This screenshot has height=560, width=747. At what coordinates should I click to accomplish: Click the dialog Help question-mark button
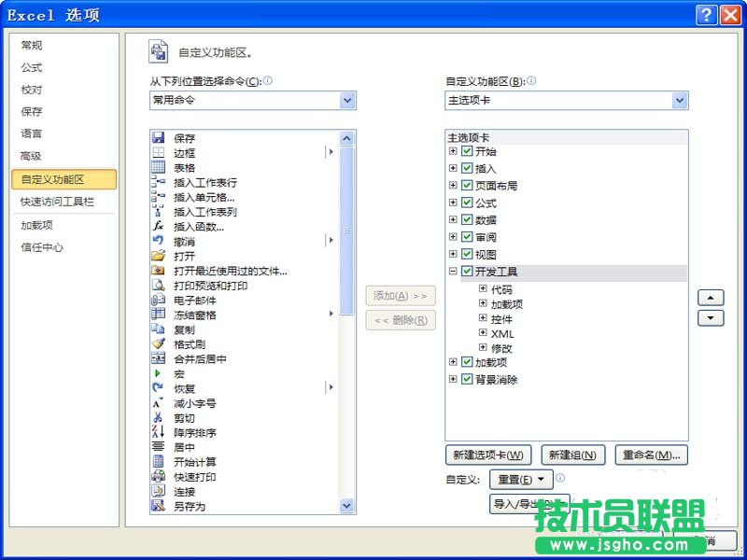[707, 15]
